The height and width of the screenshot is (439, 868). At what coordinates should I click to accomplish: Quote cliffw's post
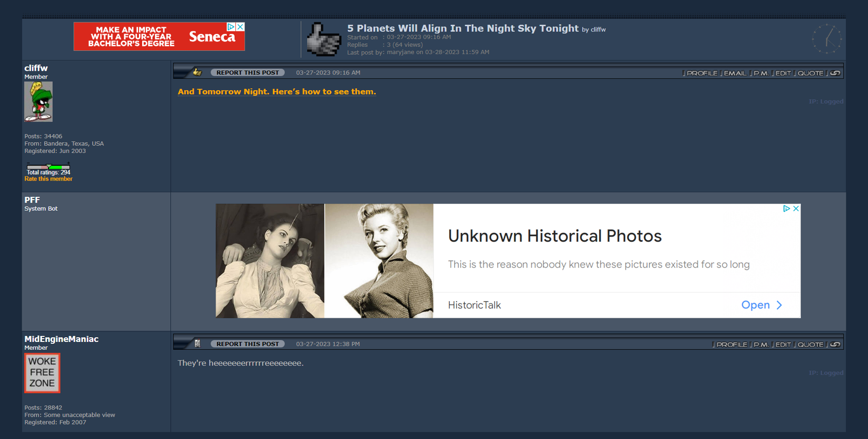click(x=810, y=73)
